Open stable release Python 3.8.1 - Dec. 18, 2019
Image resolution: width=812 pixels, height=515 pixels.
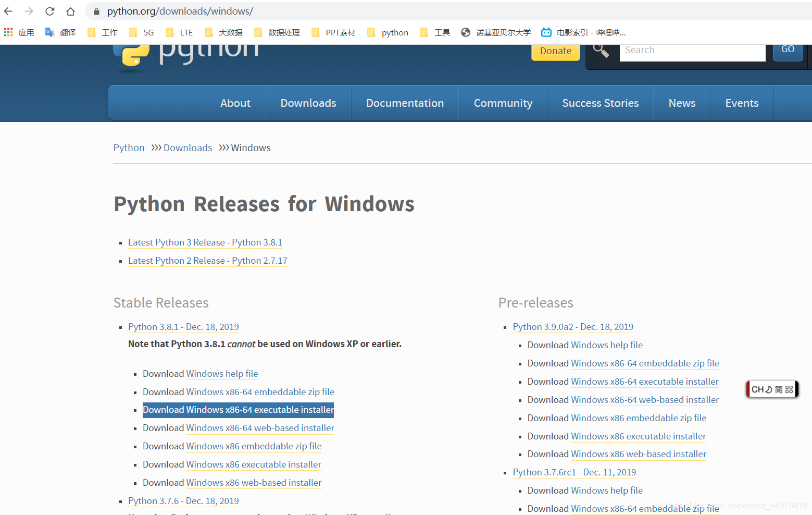(183, 327)
